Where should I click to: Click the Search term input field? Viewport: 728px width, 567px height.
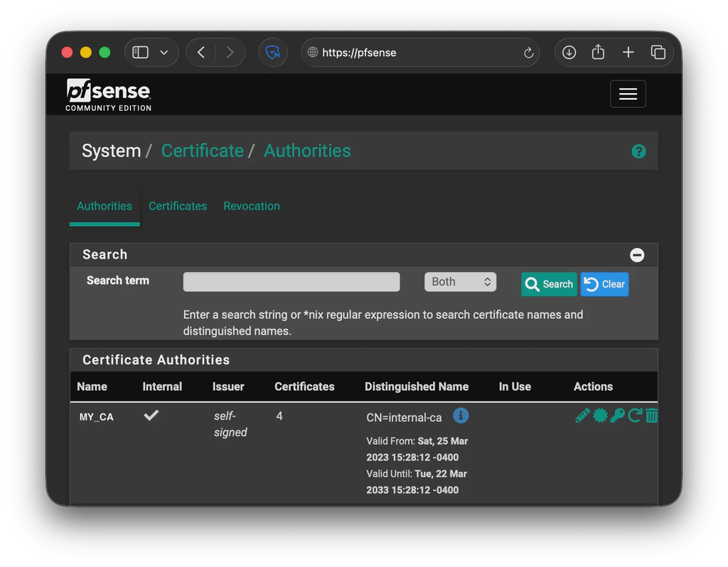pos(291,281)
